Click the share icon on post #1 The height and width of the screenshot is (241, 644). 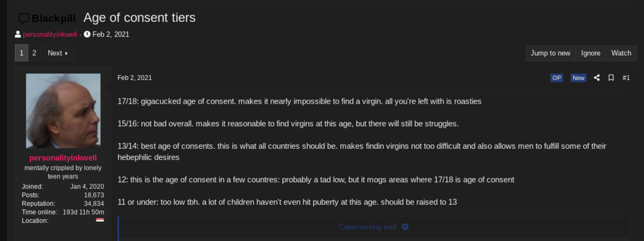tap(597, 78)
